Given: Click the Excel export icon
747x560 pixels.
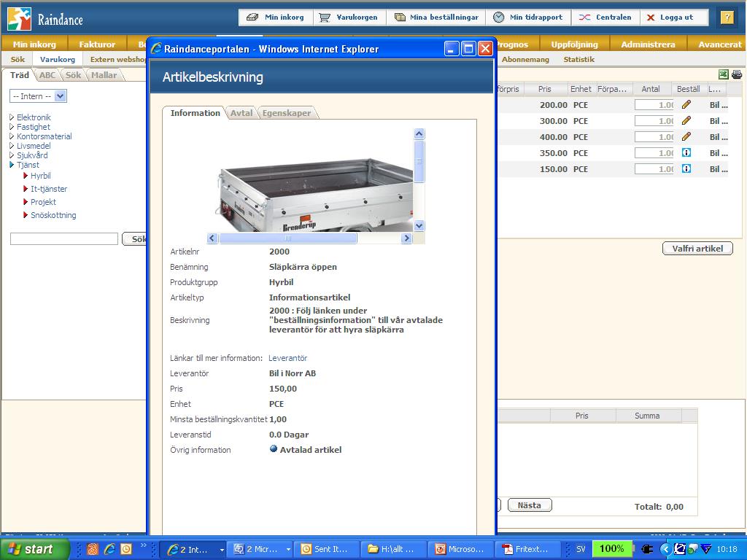Looking at the screenshot, I should pyautogui.click(x=724, y=74).
